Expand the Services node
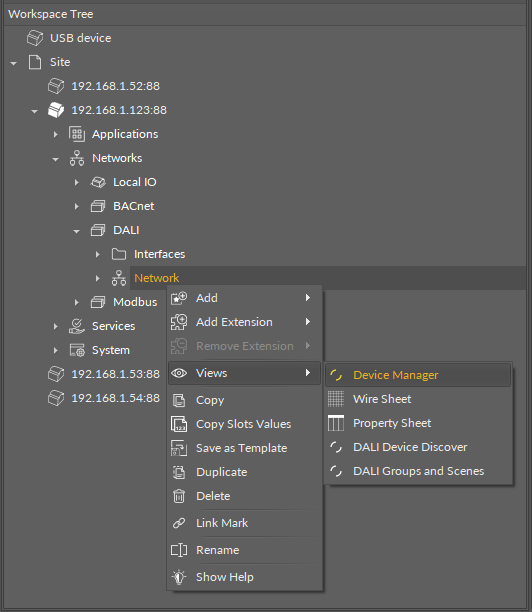The height and width of the screenshot is (612, 532). [55, 326]
